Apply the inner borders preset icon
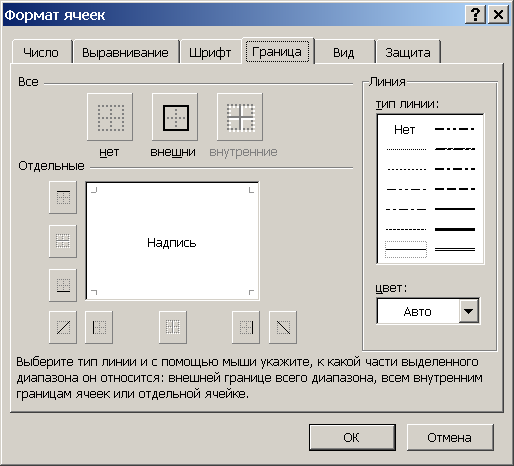 point(240,117)
